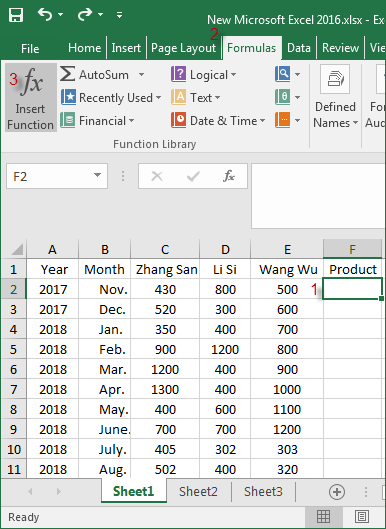Switch to the Sheet2 tab

click(198, 492)
